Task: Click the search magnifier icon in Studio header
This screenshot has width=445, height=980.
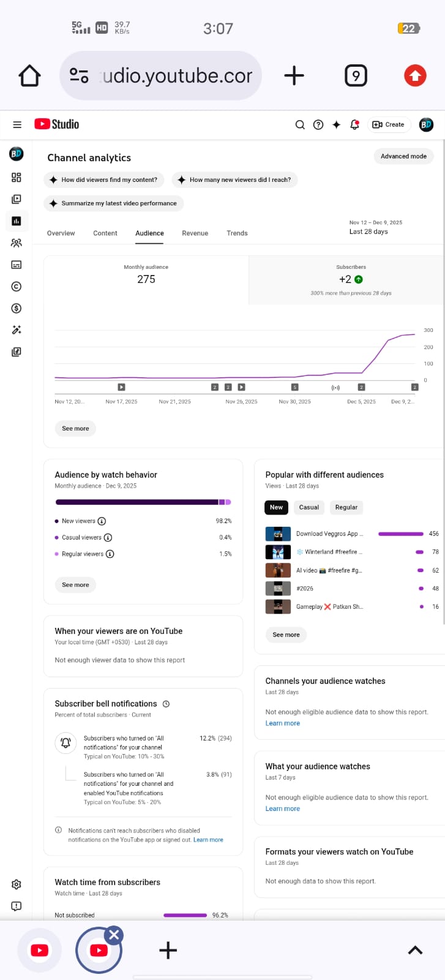Action: click(x=300, y=124)
